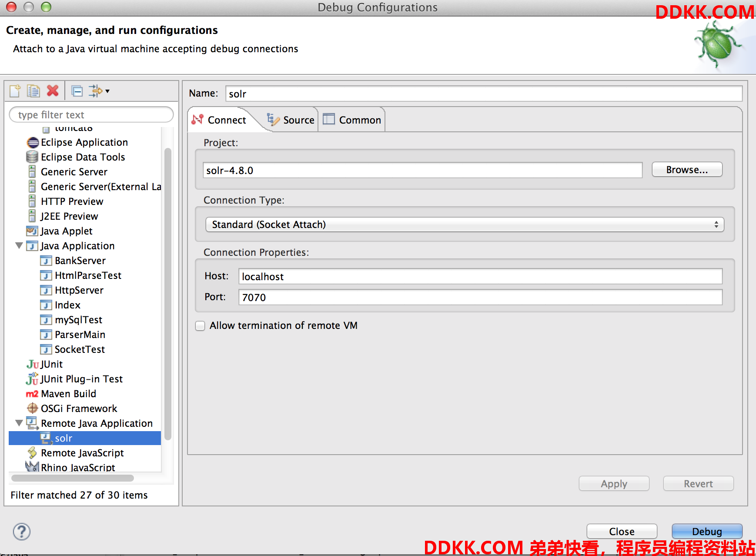
Task: Click the Collapse All toolbar icon
Action: 77,91
